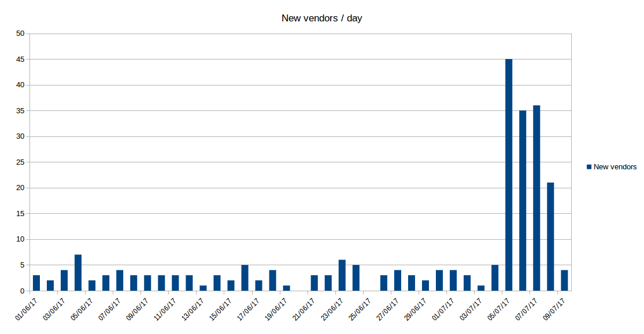Select the bar with value 36
Image resolution: width=644 pixels, height=334 pixels.
pos(536,198)
